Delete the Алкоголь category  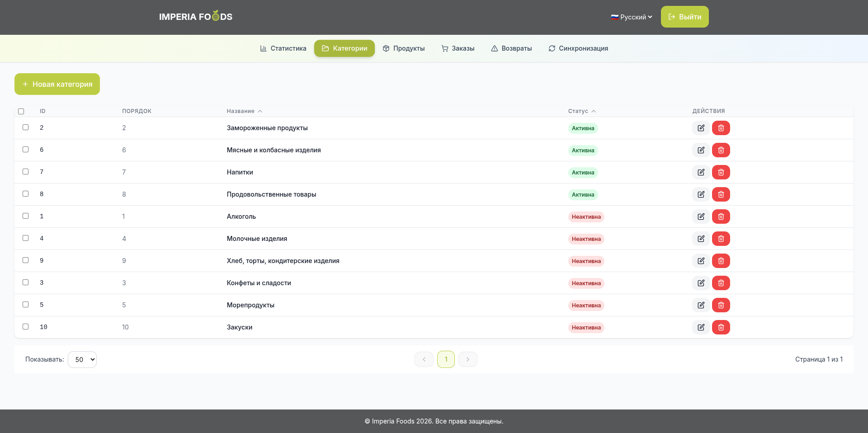pos(721,216)
